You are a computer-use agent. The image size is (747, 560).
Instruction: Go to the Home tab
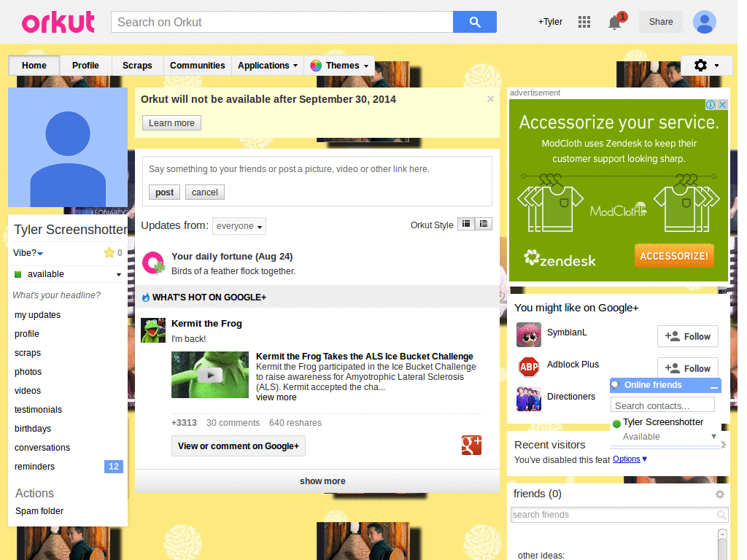point(34,66)
